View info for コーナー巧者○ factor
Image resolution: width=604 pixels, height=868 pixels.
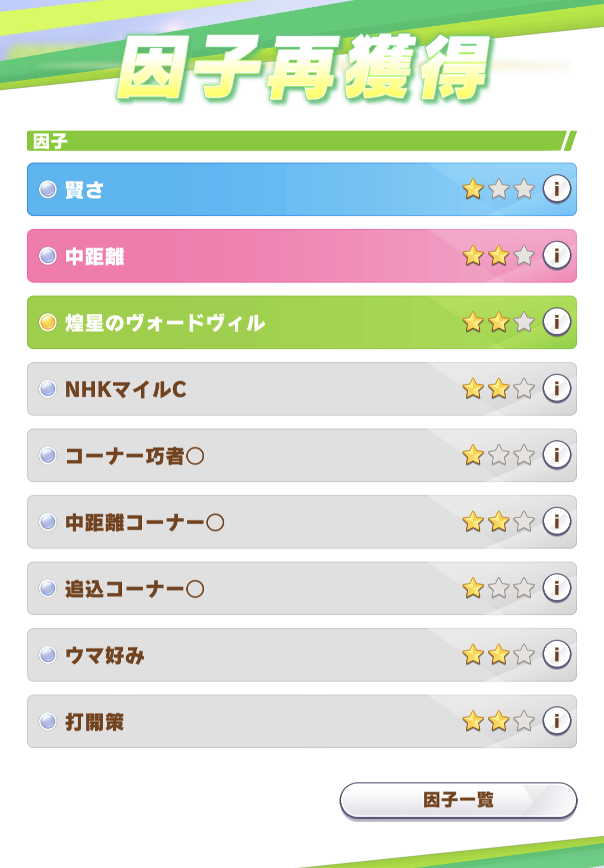click(556, 455)
